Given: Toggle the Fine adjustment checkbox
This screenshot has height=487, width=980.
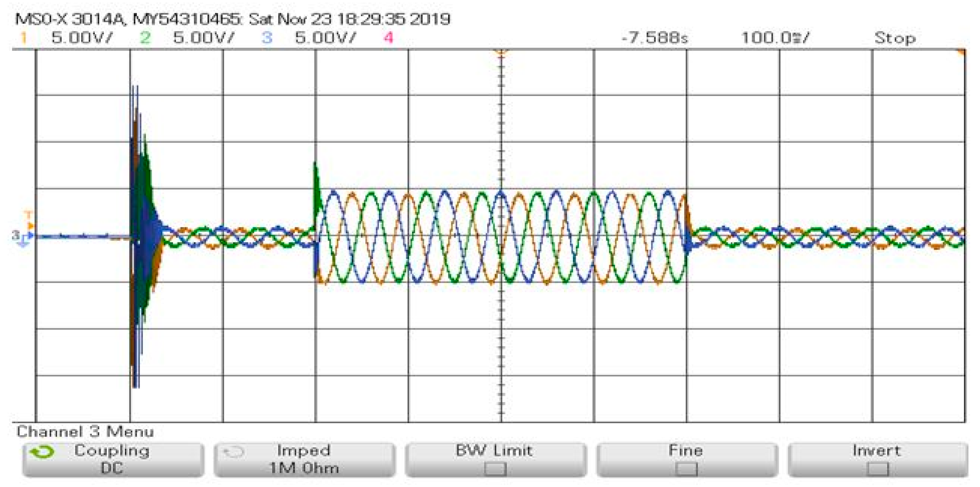Looking at the screenshot, I should pos(686,469).
